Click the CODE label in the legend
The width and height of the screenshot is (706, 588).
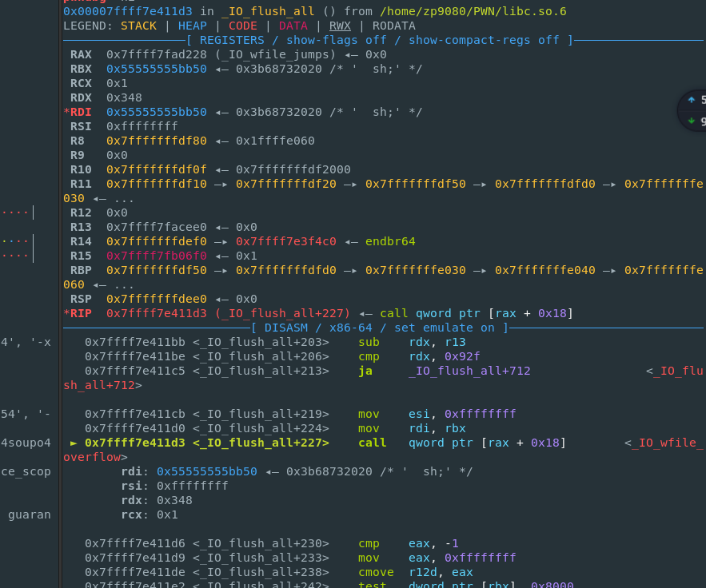242,26
